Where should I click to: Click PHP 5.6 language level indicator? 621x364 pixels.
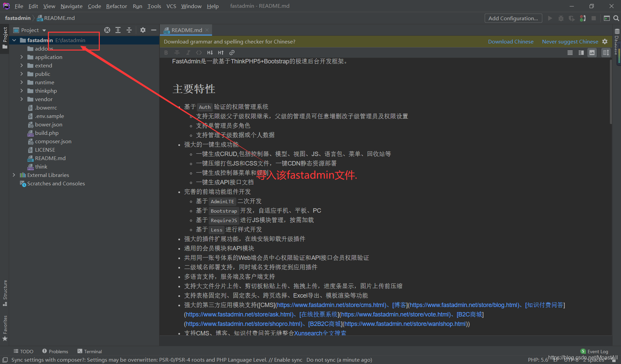coord(538,360)
